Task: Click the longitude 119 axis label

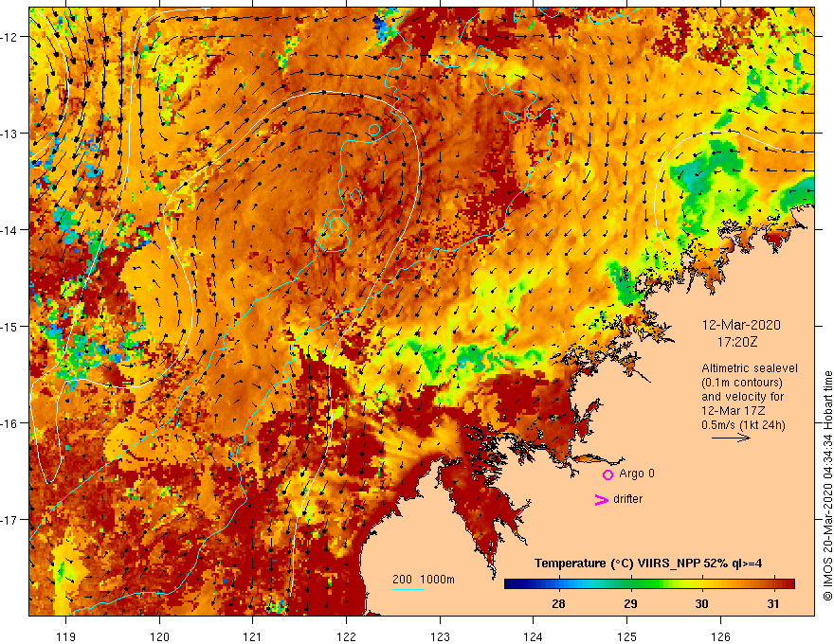Action: (66, 636)
